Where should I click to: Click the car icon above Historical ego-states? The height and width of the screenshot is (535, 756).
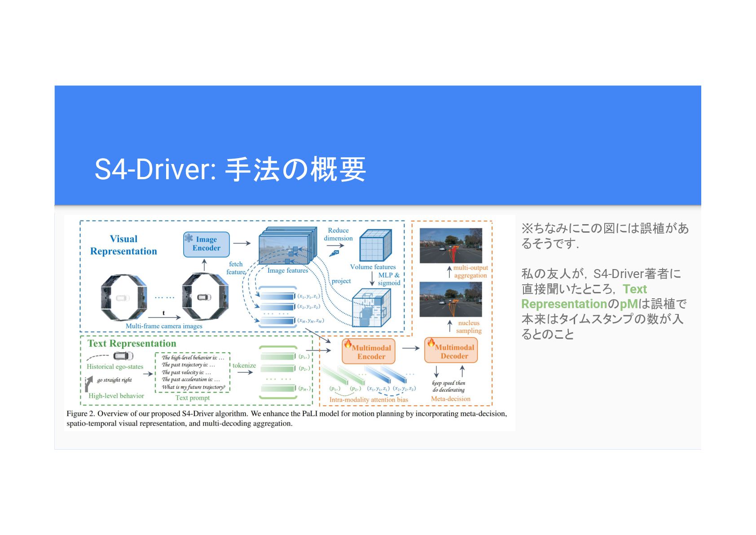click(123, 356)
